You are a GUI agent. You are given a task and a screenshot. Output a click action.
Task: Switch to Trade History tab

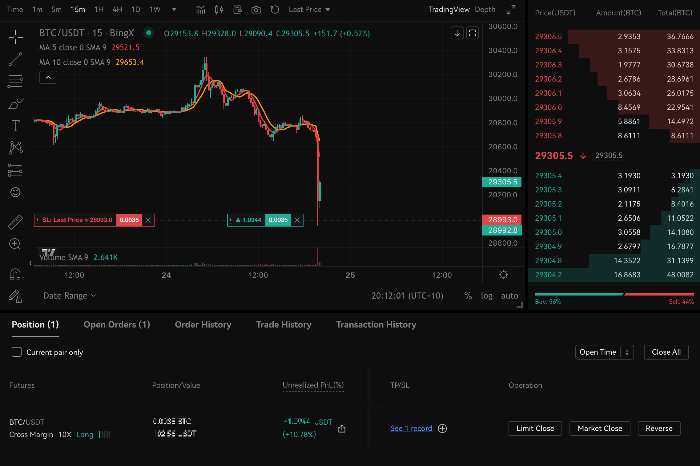pyautogui.click(x=283, y=325)
